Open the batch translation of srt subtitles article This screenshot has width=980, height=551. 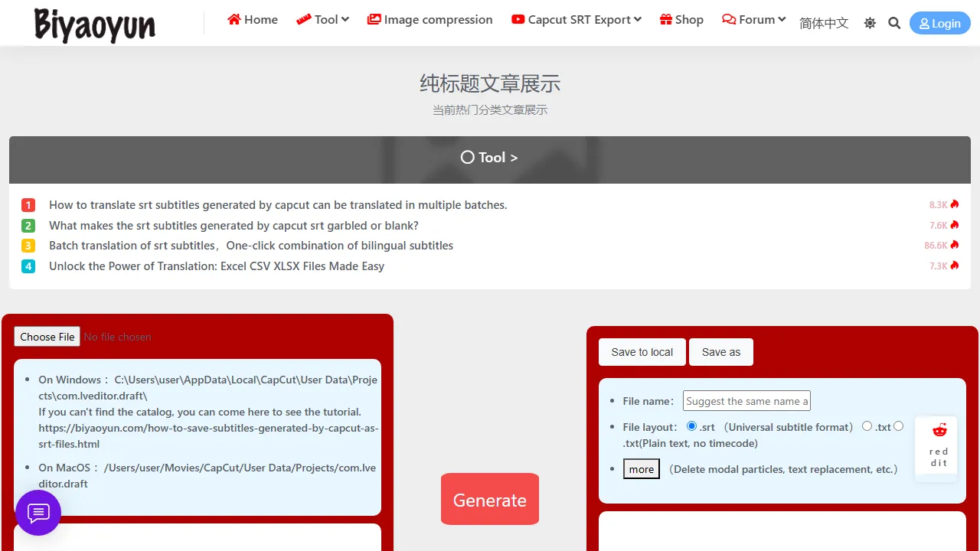pyautogui.click(x=250, y=245)
